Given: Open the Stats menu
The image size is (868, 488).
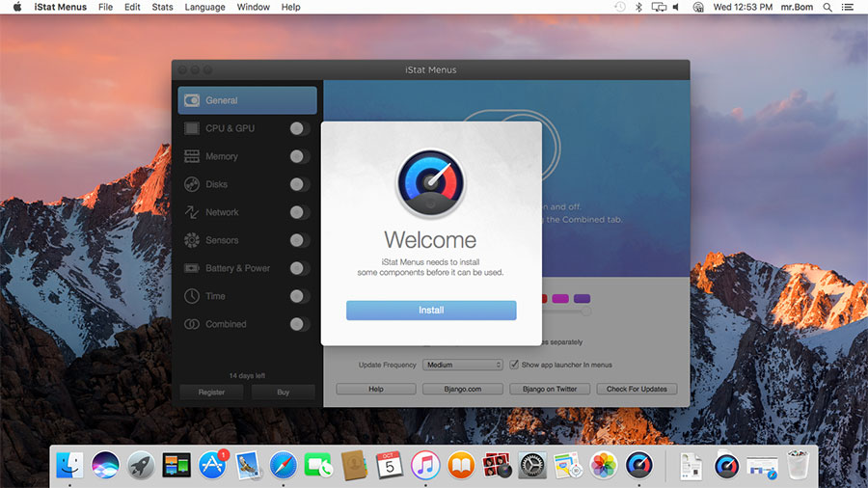Looking at the screenshot, I should 162,7.
